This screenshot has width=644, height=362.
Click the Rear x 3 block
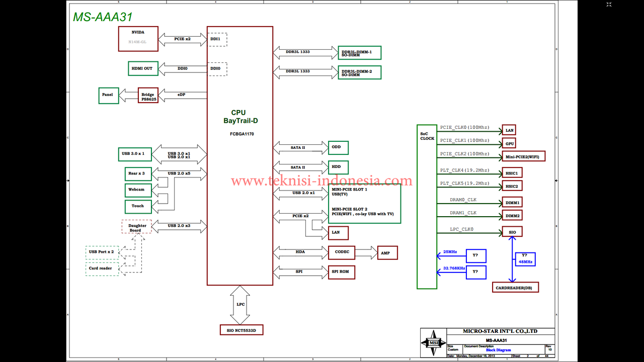(x=137, y=174)
